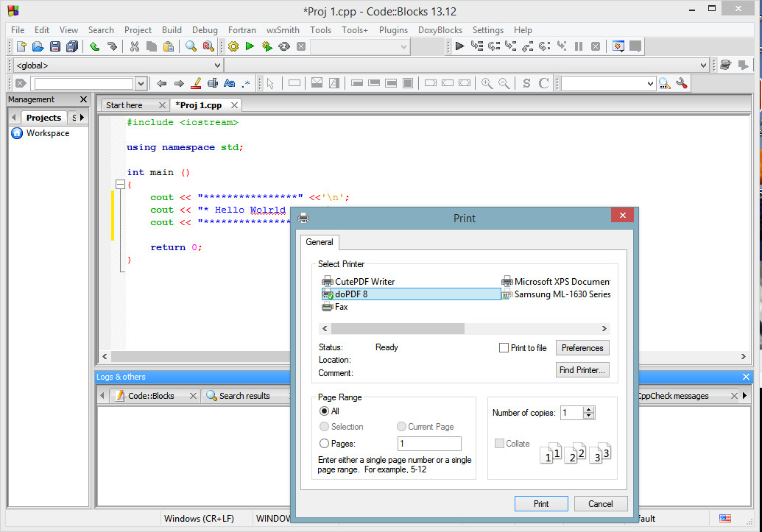Viewport: 762px width, 532px height.
Task: Pause the debugger with the break icon
Action: coord(578,46)
